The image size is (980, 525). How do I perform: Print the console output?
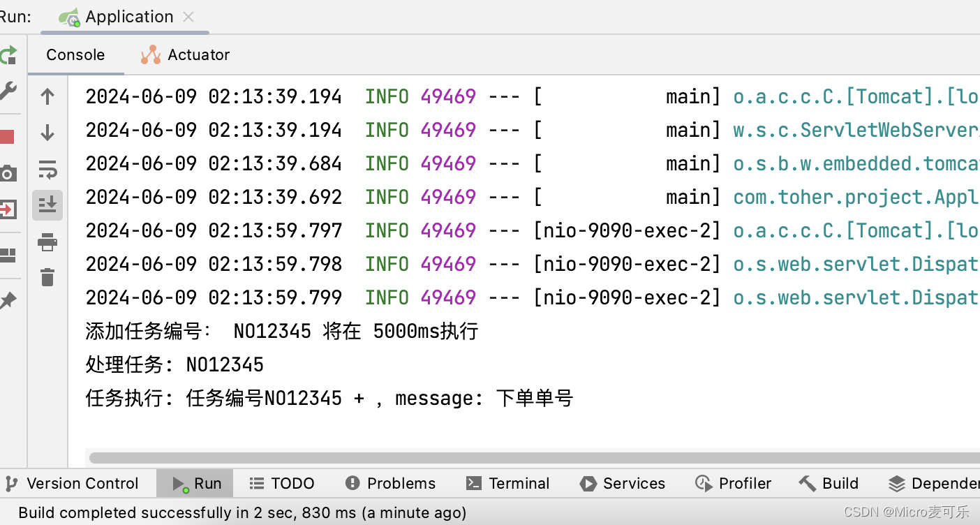click(x=47, y=242)
